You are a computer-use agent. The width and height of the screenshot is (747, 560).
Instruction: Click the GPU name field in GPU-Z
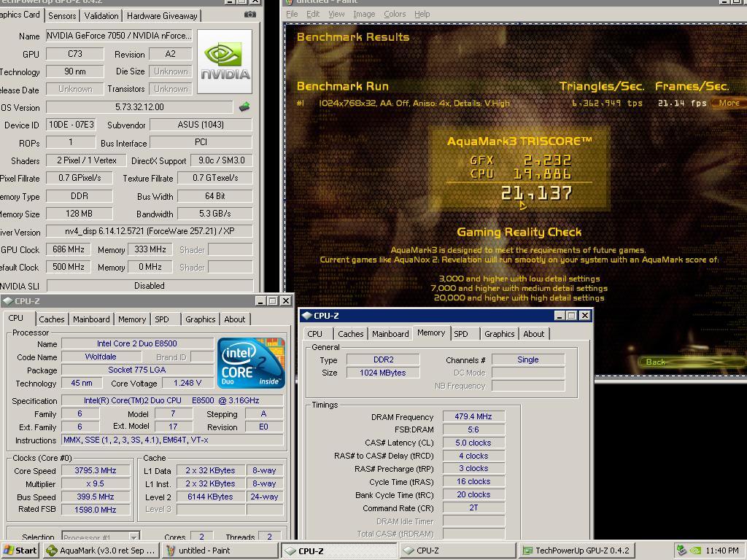click(x=119, y=36)
